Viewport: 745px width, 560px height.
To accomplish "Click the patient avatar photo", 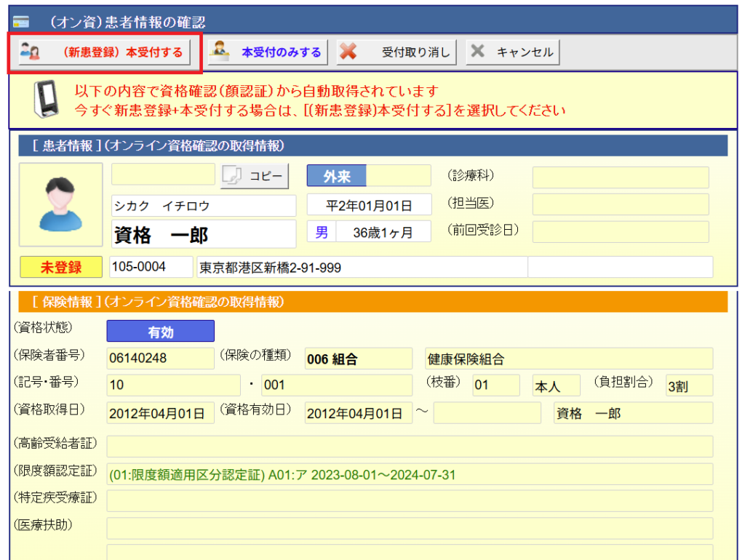I will click(x=60, y=204).
